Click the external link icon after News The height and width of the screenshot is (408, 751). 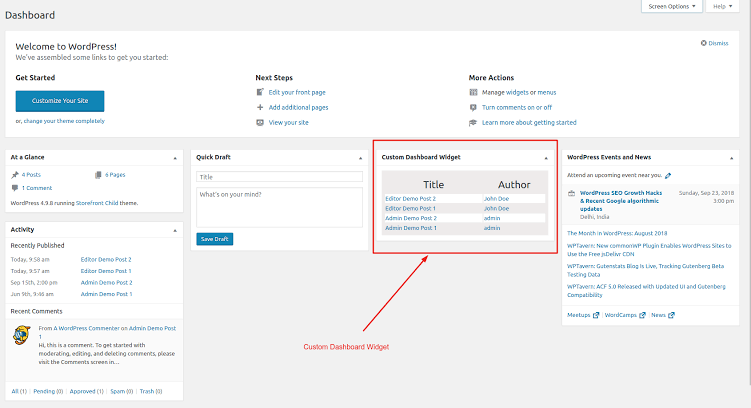click(x=671, y=315)
